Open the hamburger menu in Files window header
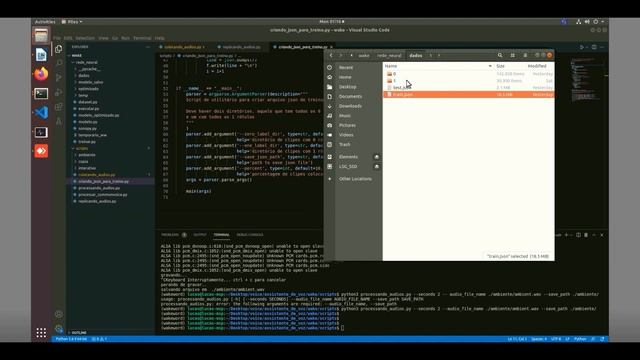This screenshot has width=640, height=360. tap(525, 56)
